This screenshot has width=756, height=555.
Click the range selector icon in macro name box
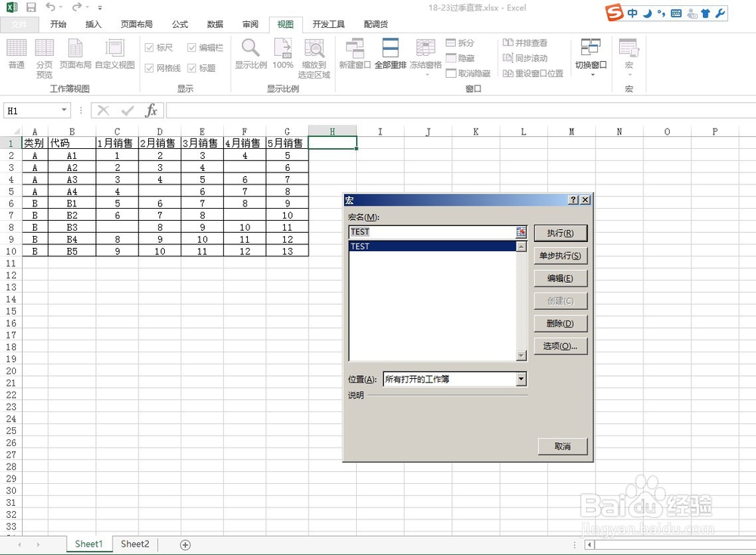click(x=521, y=232)
